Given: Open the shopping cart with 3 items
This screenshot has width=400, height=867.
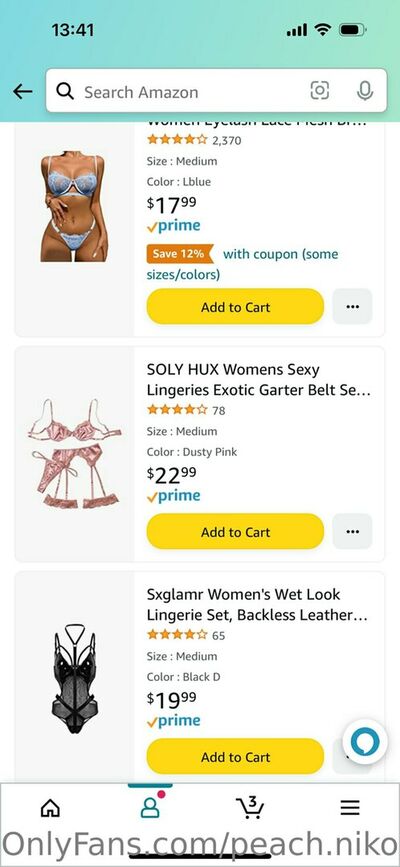Looking at the screenshot, I should pyautogui.click(x=250, y=807).
